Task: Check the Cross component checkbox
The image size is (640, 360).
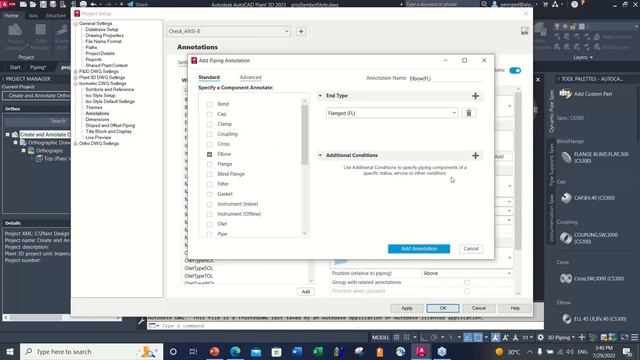Action: tap(209, 144)
